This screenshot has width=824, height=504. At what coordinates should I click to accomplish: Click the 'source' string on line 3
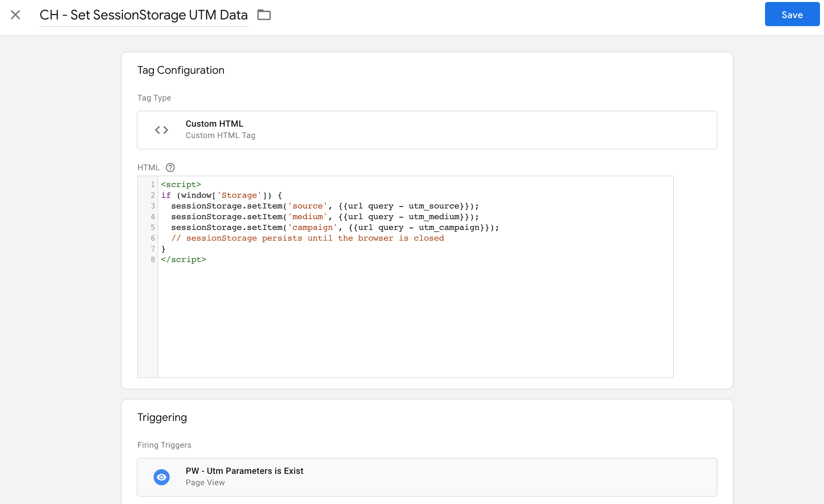(307, 205)
